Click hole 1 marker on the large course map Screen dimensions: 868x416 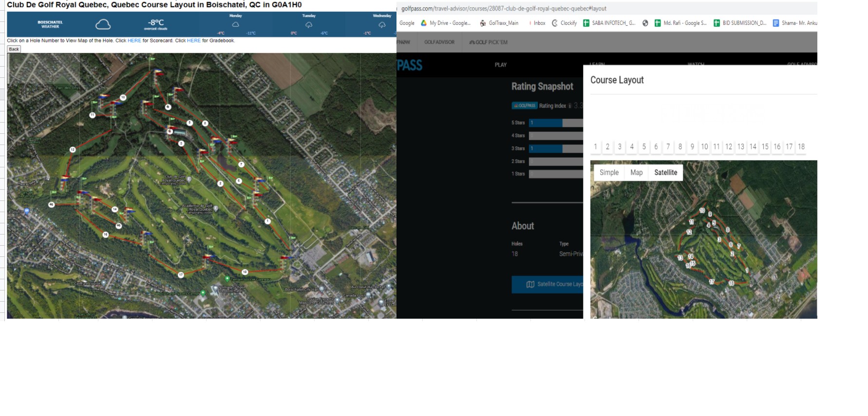pyautogui.click(x=267, y=221)
